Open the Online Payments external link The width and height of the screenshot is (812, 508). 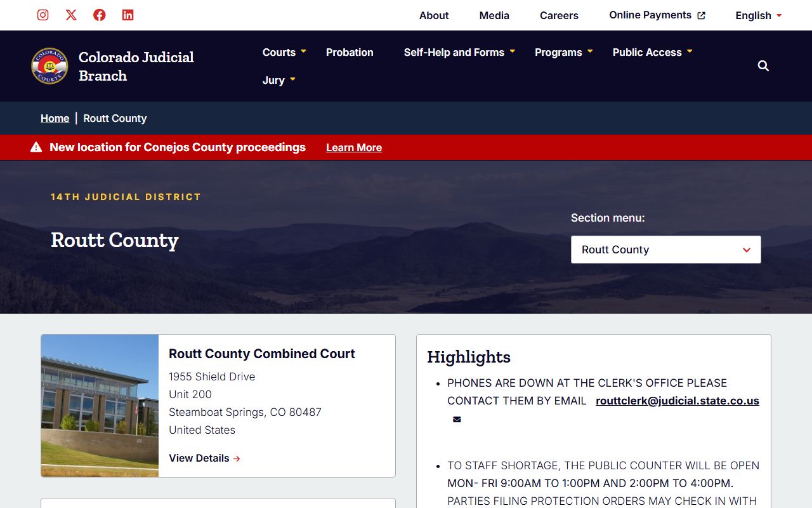click(x=657, y=15)
